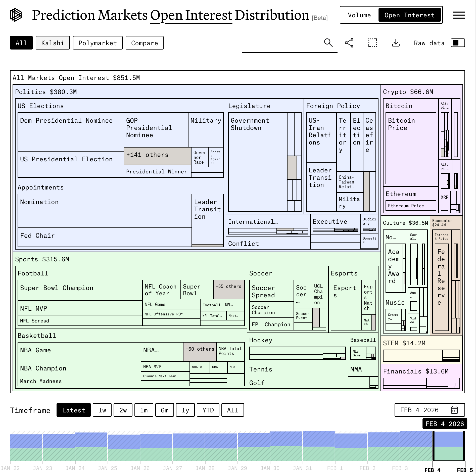Open the EPL Champion tile
This screenshot has width=476, height=474.
272,324
